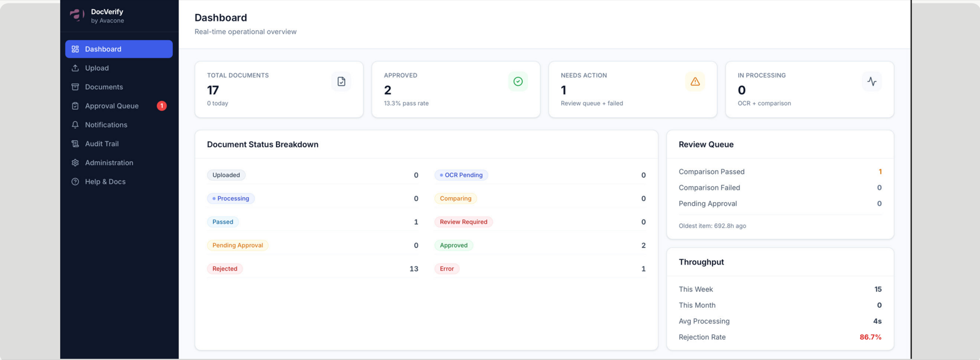
Task: Click the Audit Trail scroll icon
Action: [75, 144]
